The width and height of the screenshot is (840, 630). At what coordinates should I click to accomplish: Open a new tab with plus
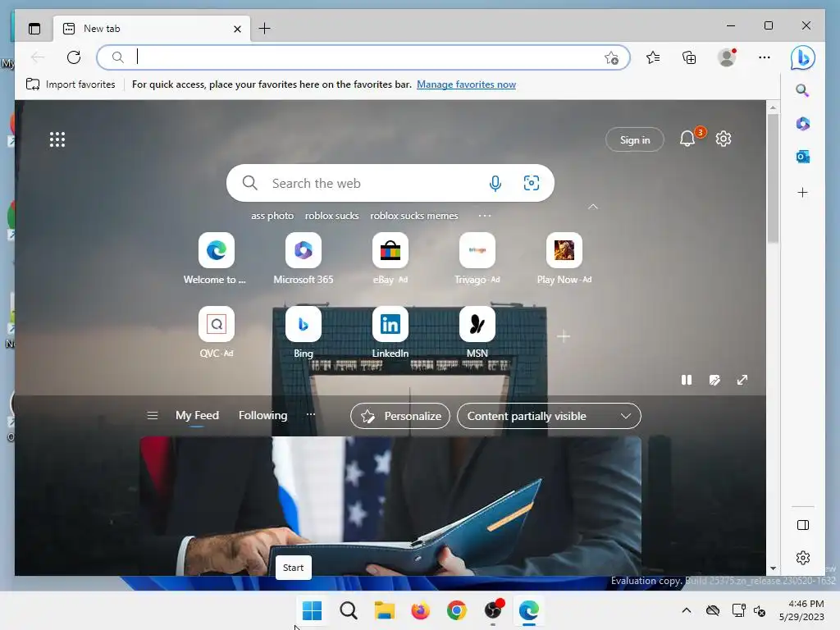click(265, 29)
